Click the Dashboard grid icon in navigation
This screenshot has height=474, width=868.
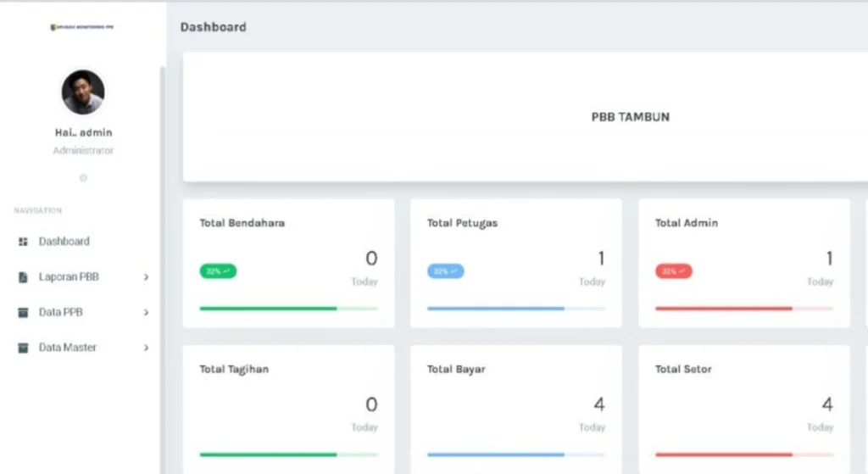[23, 242]
